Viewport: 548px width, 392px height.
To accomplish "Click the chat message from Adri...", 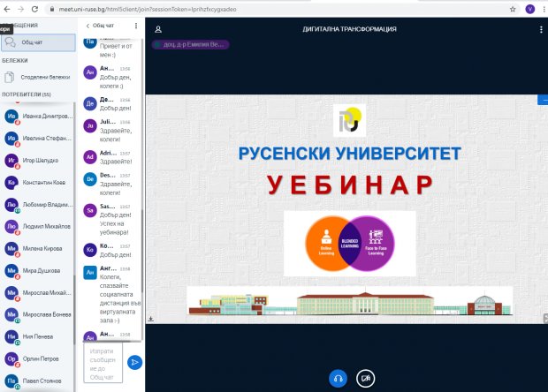I will (x=112, y=157).
